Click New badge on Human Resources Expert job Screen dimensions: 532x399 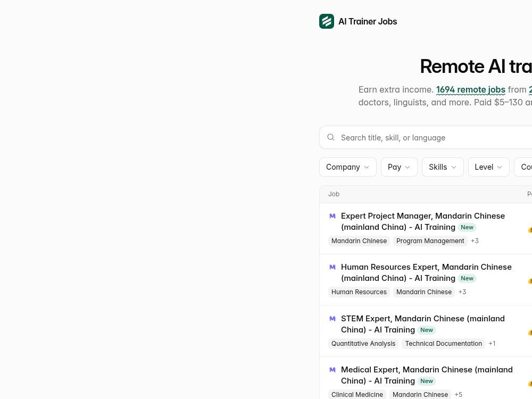pos(467,278)
